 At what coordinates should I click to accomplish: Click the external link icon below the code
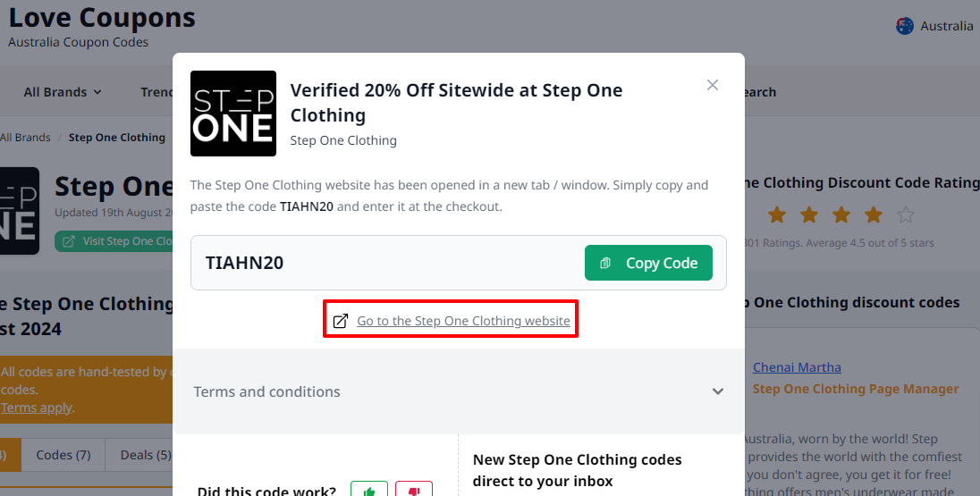click(x=341, y=321)
